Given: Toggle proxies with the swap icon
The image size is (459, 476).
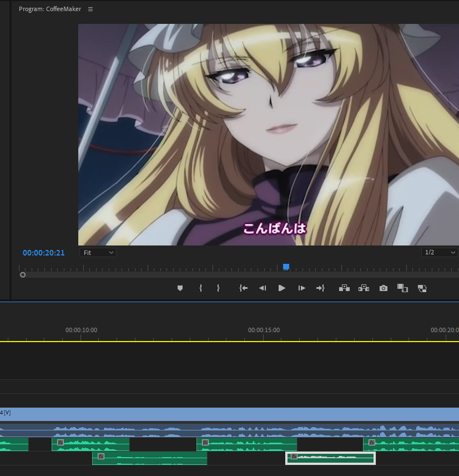Looking at the screenshot, I should (x=422, y=288).
